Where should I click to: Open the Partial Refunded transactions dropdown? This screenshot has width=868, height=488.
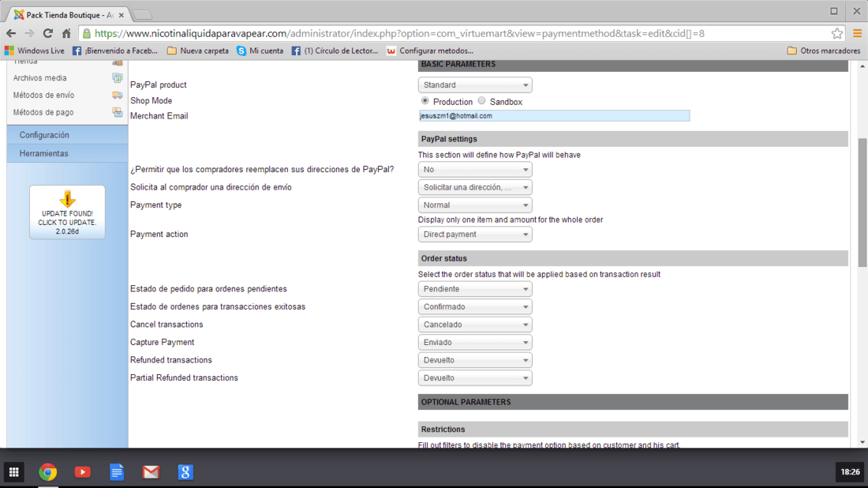[475, 377]
